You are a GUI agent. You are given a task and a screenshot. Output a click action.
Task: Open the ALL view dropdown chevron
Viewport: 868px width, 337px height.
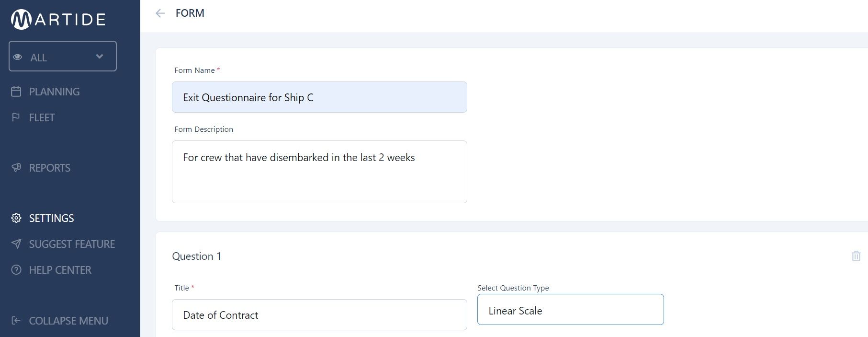click(99, 57)
